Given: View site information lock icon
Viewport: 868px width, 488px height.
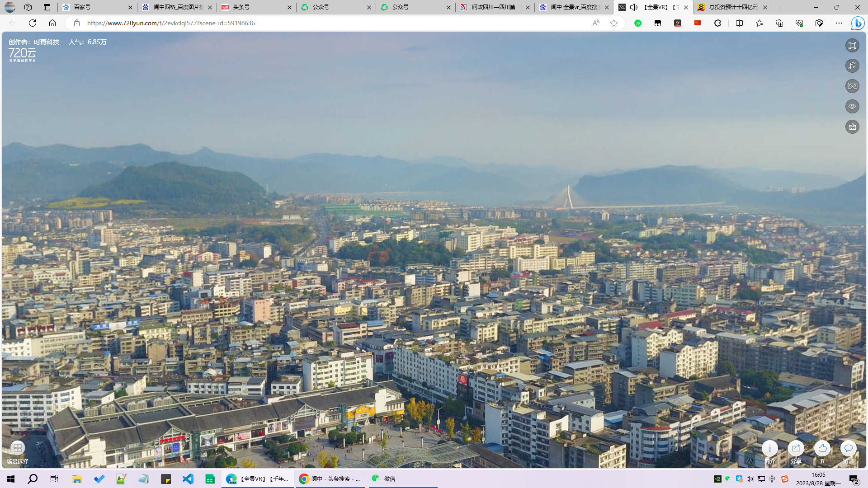Looking at the screenshot, I should click(x=77, y=23).
